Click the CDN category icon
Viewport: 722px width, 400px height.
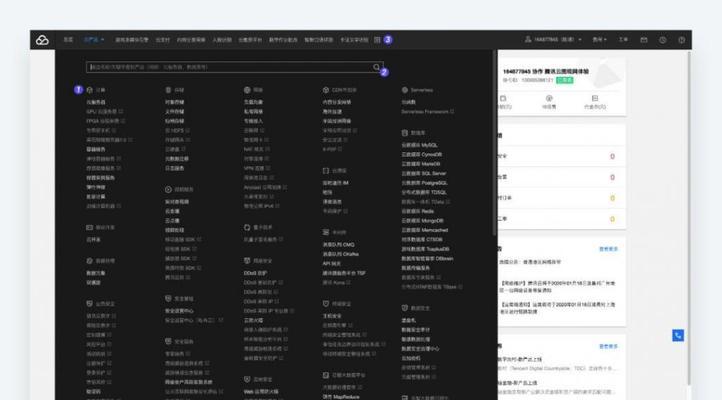click(x=326, y=90)
